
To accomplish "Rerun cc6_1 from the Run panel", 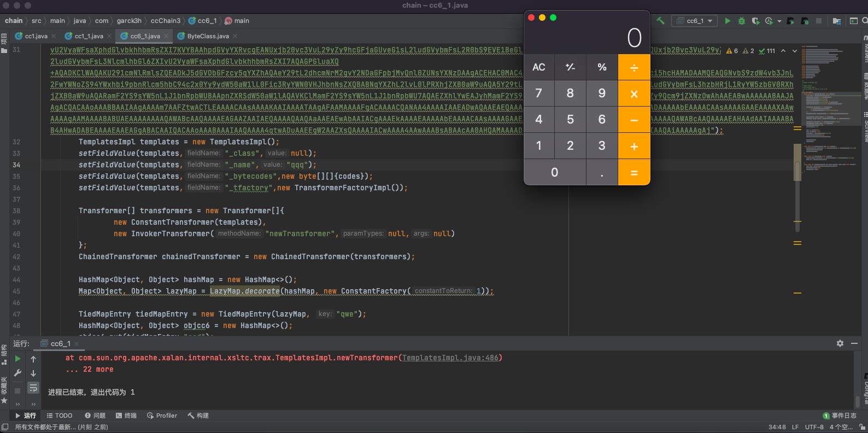I will (17, 359).
